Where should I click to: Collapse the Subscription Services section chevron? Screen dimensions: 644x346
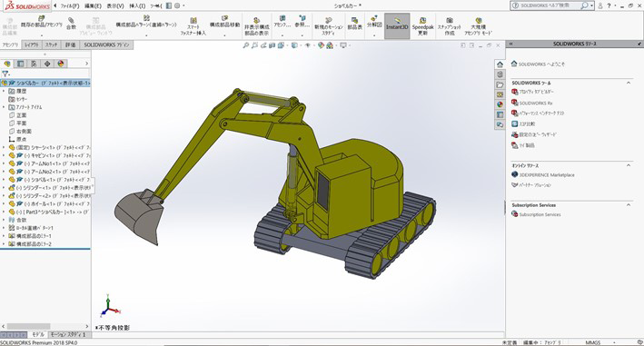(629, 205)
